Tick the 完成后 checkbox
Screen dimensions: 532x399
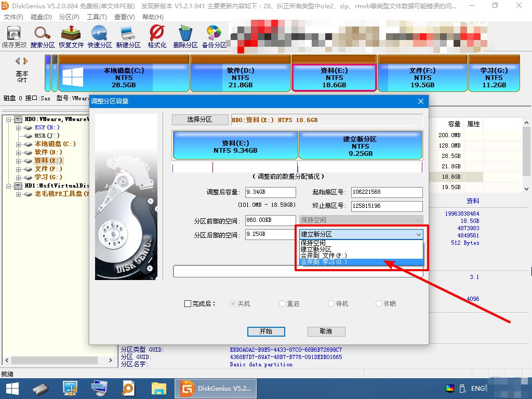click(x=188, y=303)
